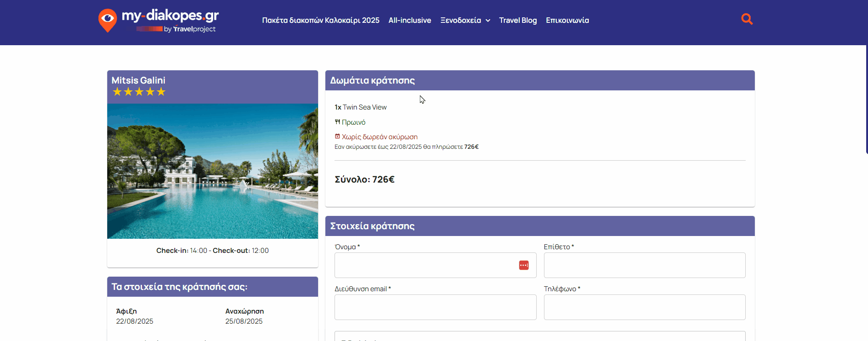Open the Travel Blog page
This screenshot has height=341, width=868.
(x=518, y=21)
